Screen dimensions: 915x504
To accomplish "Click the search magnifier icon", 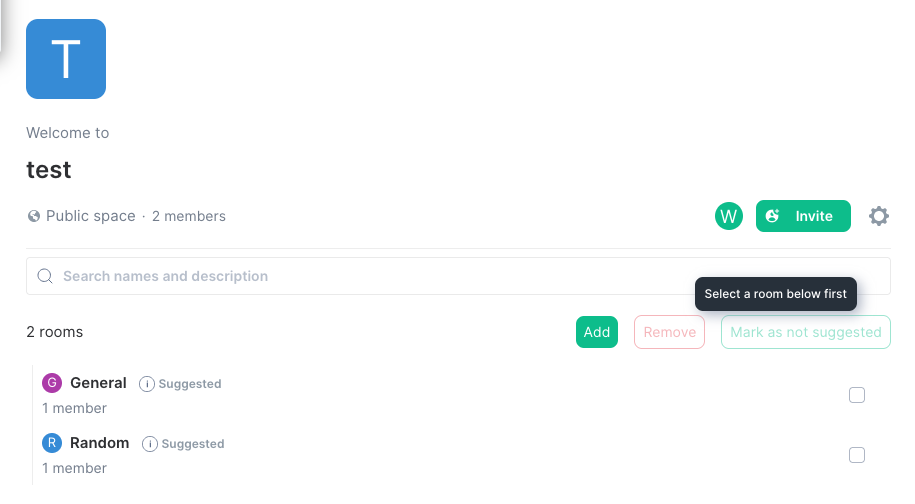I will [45, 276].
